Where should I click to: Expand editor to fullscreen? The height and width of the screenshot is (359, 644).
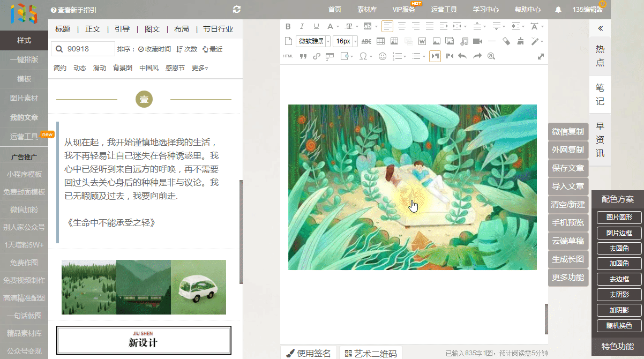pos(541,56)
